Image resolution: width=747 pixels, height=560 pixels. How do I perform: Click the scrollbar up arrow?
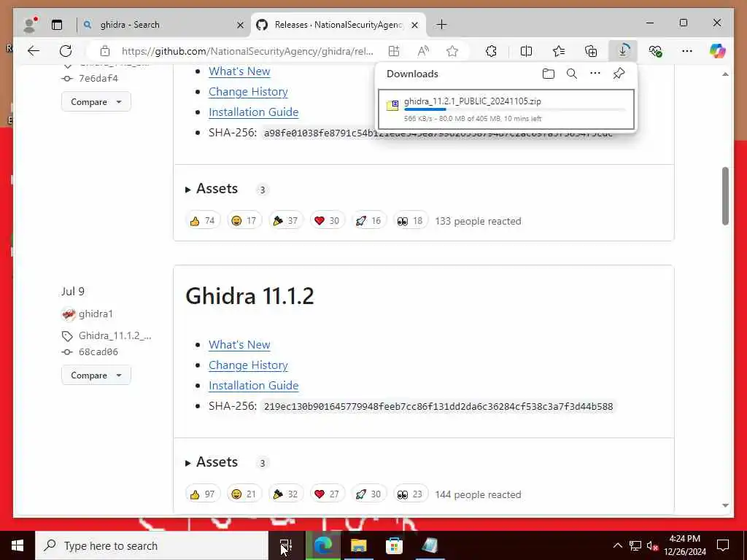coord(725,74)
